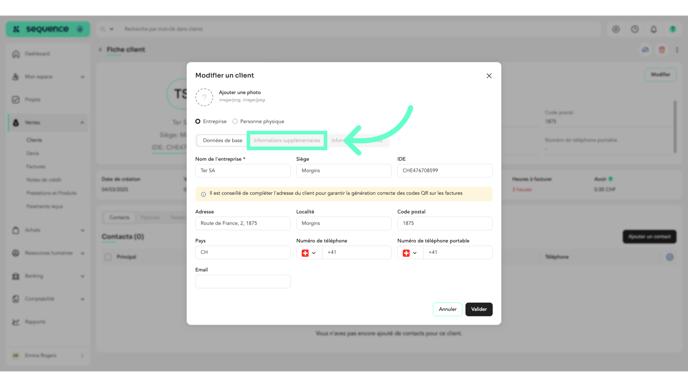Click the Mon espace icon
This screenshot has width=688, height=387.
(16, 77)
